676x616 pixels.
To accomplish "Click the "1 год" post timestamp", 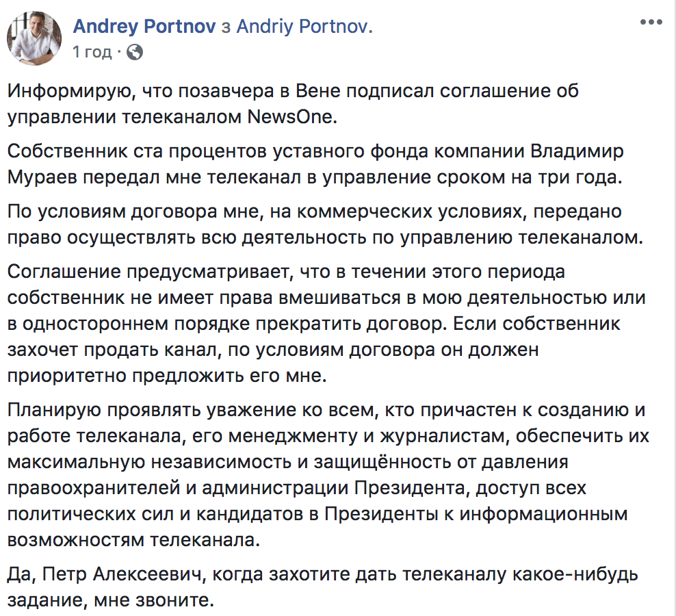I will (x=92, y=52).
